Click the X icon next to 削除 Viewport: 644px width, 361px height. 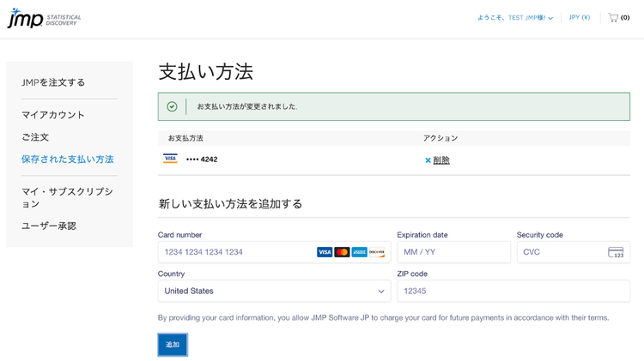428,160
